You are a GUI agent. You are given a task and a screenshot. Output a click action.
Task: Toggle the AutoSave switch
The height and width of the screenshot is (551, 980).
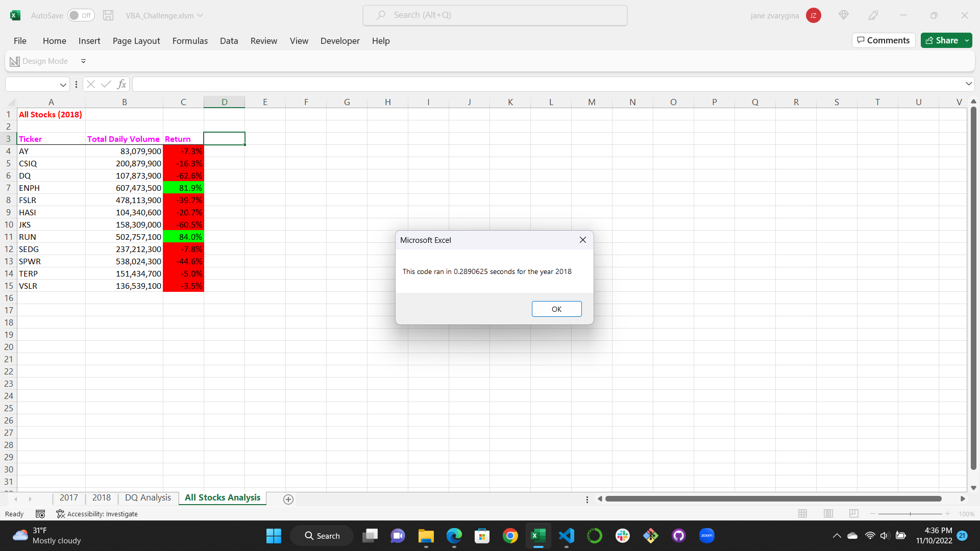(81, 15)
